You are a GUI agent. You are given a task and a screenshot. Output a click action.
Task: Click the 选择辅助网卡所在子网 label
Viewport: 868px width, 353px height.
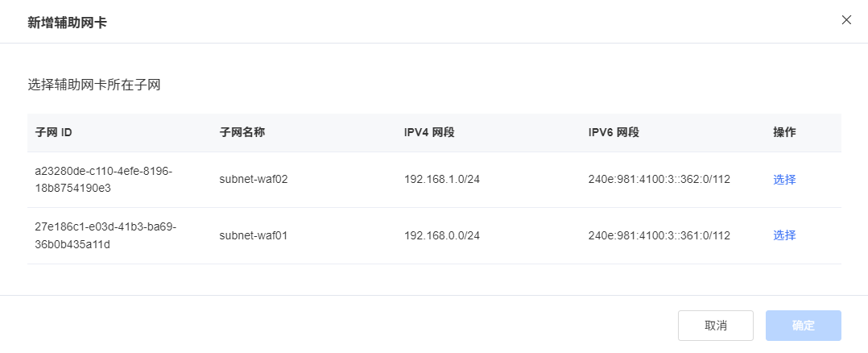point(94,85)
